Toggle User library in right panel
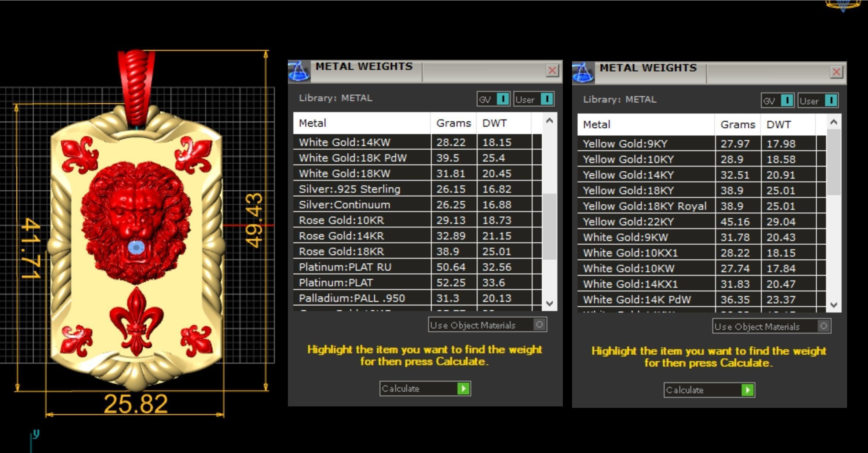 click(831, 101)
